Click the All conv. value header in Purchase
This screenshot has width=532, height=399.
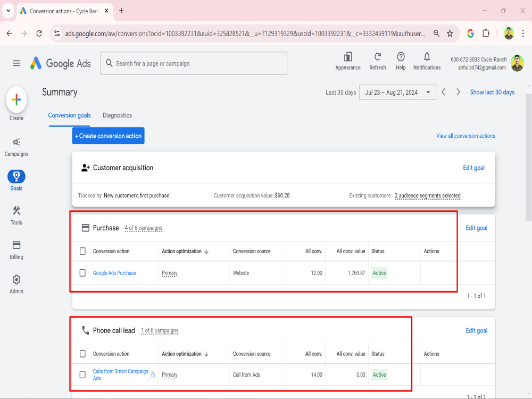click(351, 251)
